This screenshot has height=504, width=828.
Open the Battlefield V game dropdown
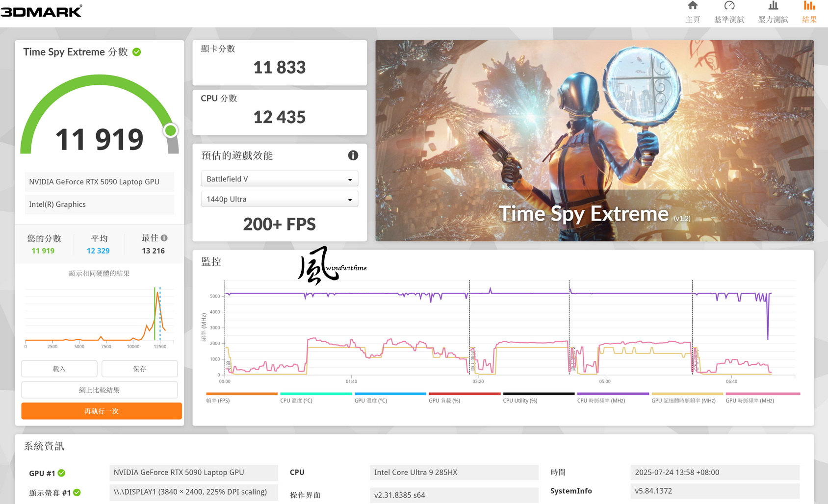point(280,179)
